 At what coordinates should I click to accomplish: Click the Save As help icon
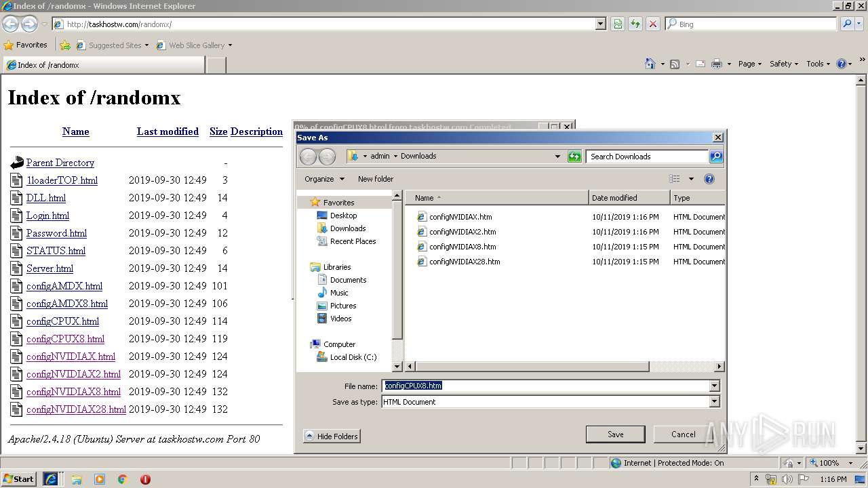(709, 179)
